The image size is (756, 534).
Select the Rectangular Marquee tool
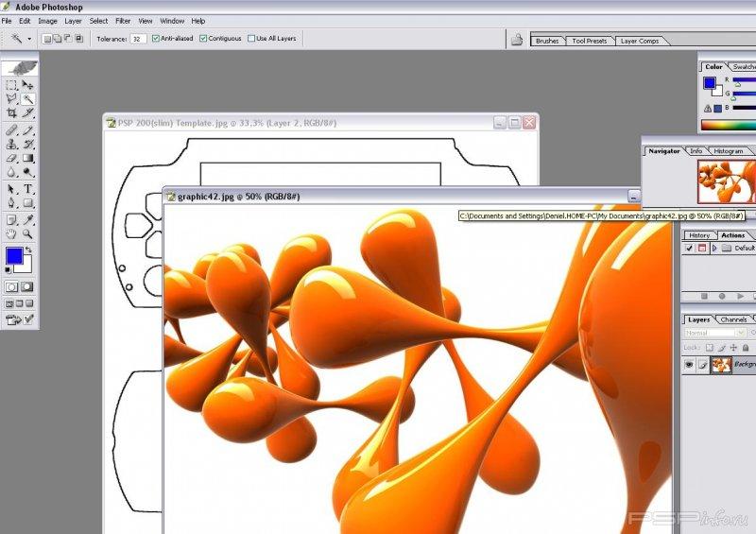(11, 85)
